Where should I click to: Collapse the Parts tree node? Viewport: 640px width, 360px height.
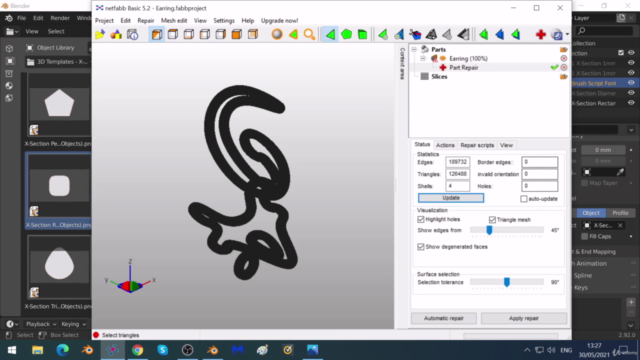[x=414, y=49]
